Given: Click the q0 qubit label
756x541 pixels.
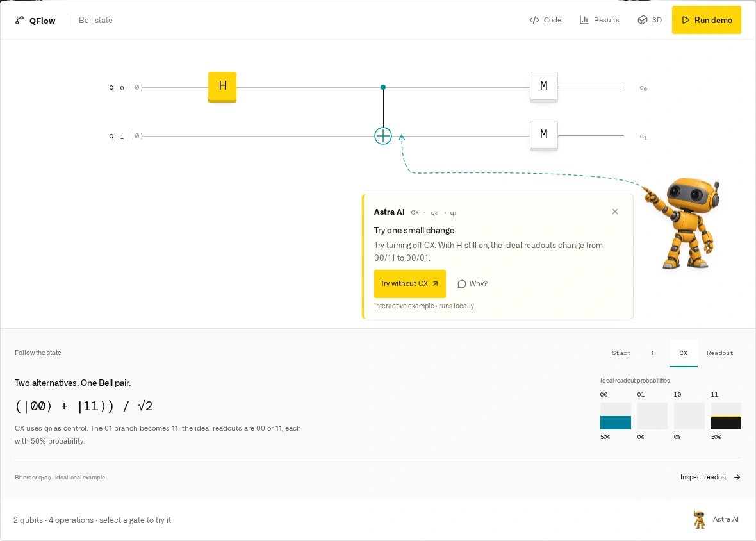Looking at the screenshot, I should click(x=116, y=87).
